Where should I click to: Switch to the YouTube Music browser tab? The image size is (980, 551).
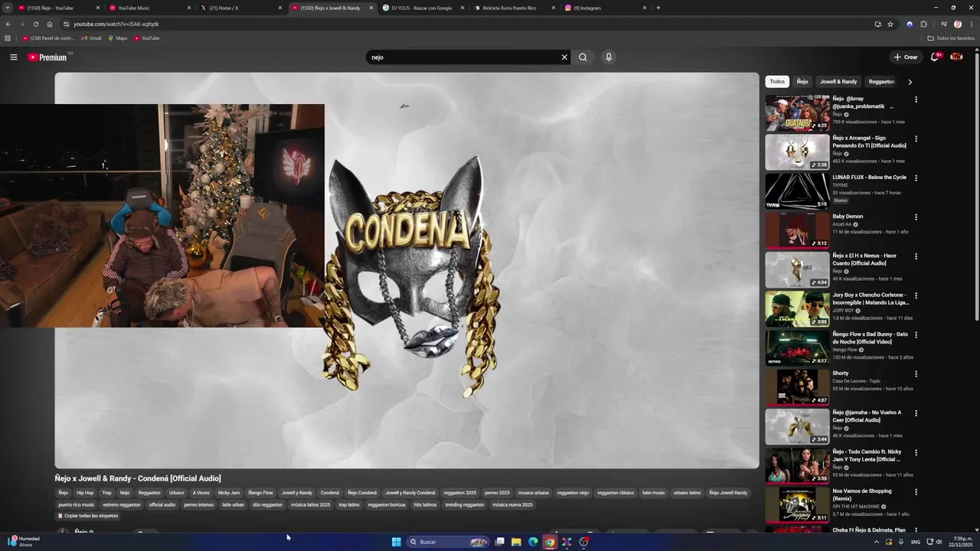click(x=149, y=8)
